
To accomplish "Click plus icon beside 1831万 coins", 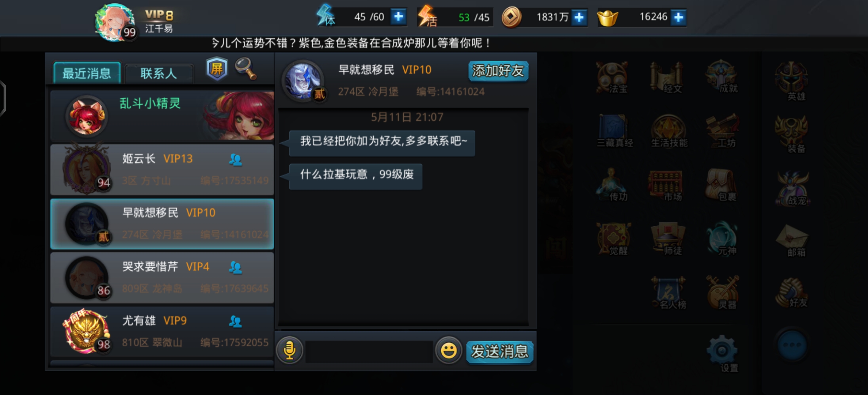I will [x=579, y=17].
